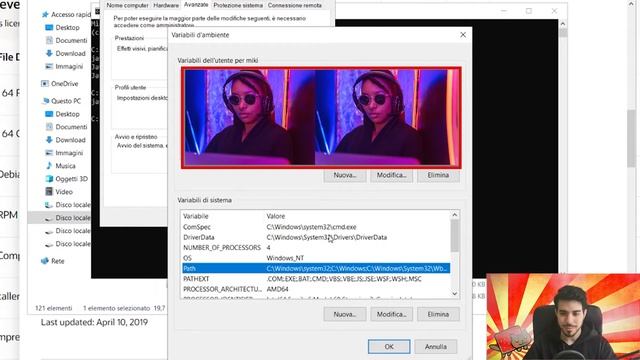Viewport: 640px width, 360px height.
Task: Select the Avanzate tab
Action: 196,5
